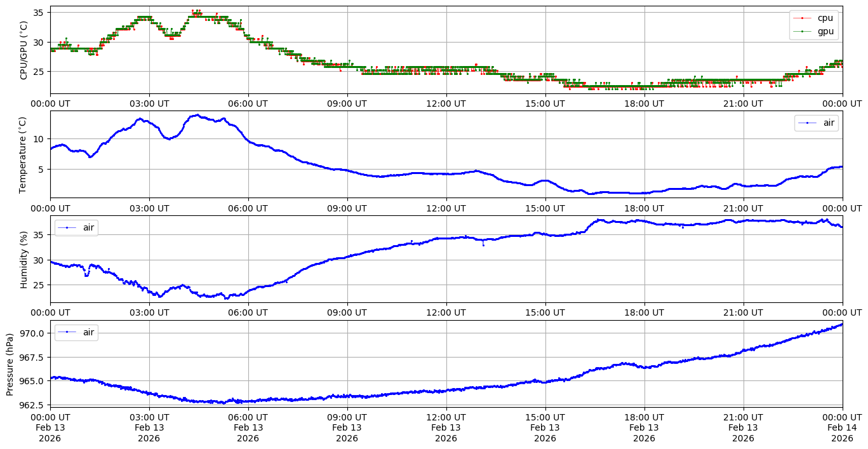Click the 06:00 UT tick under the CPU/GPU plot
This screenshot has width=868, height=449.
(x=248, y=104)
